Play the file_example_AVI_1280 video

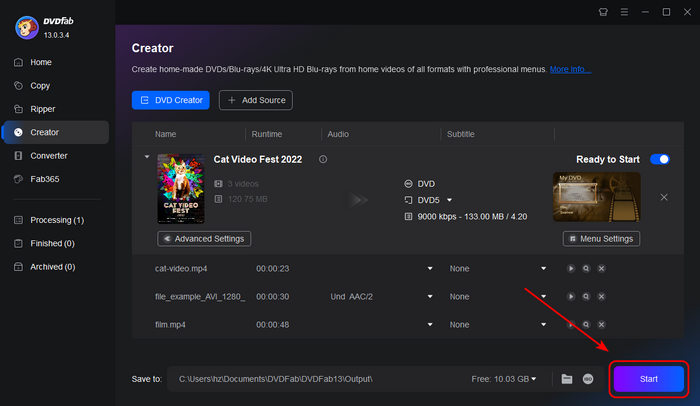571,297
